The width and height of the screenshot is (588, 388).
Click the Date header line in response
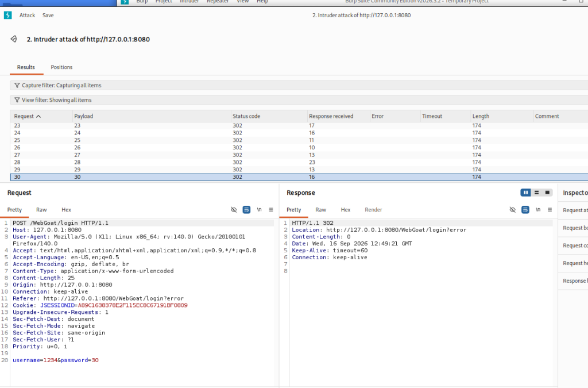coord(352,244)
